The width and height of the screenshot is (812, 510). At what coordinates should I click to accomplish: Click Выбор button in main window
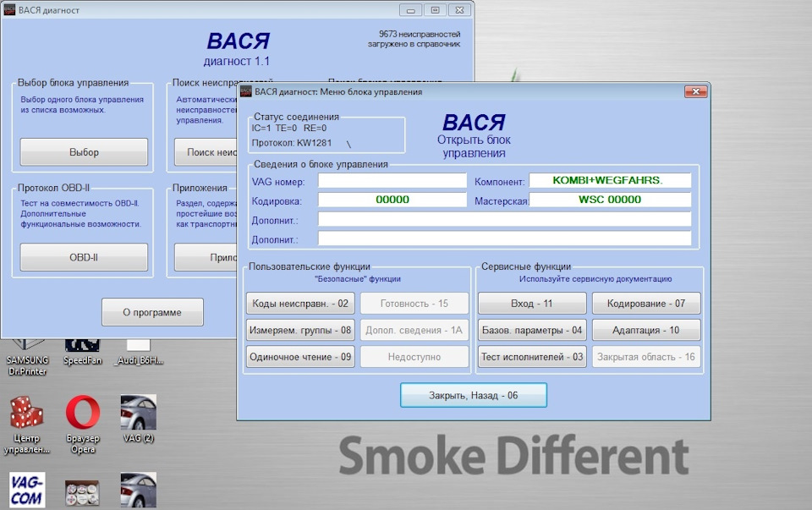pyautogui.click(x=84, y=152)
